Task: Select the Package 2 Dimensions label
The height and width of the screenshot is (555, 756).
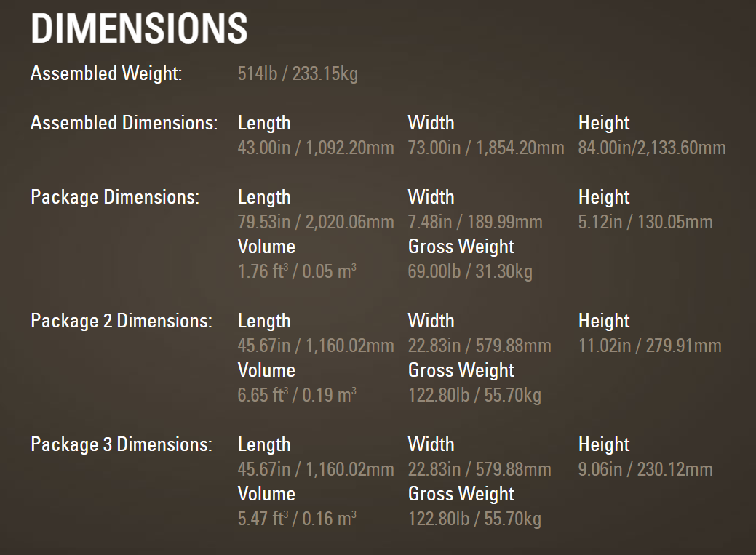Action: [x=122, y=321]
